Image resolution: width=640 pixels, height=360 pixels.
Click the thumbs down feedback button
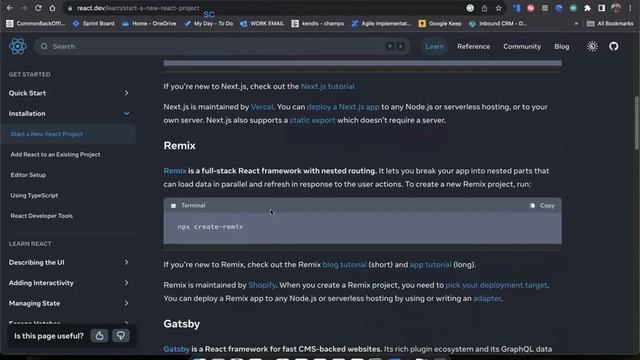tap(120, 336)
